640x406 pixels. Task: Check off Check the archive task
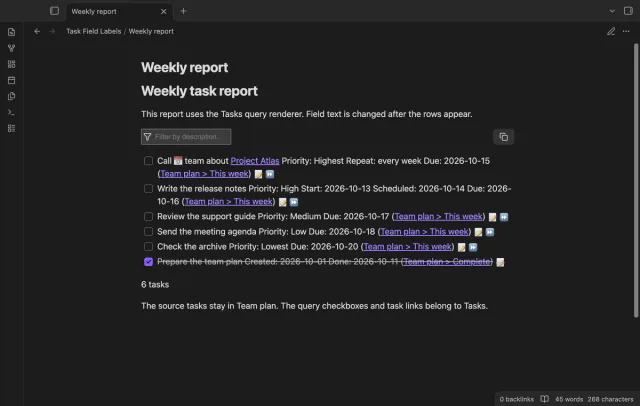pos(149,247)
